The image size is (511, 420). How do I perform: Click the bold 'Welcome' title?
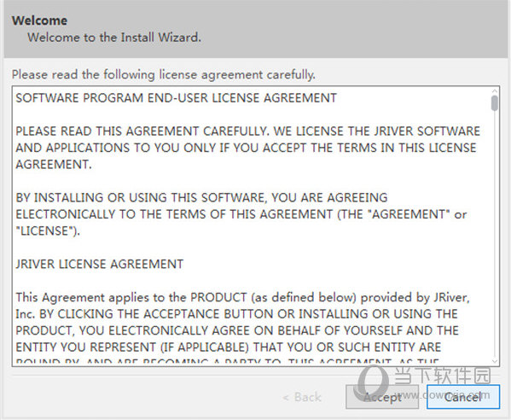click(40, 20)
